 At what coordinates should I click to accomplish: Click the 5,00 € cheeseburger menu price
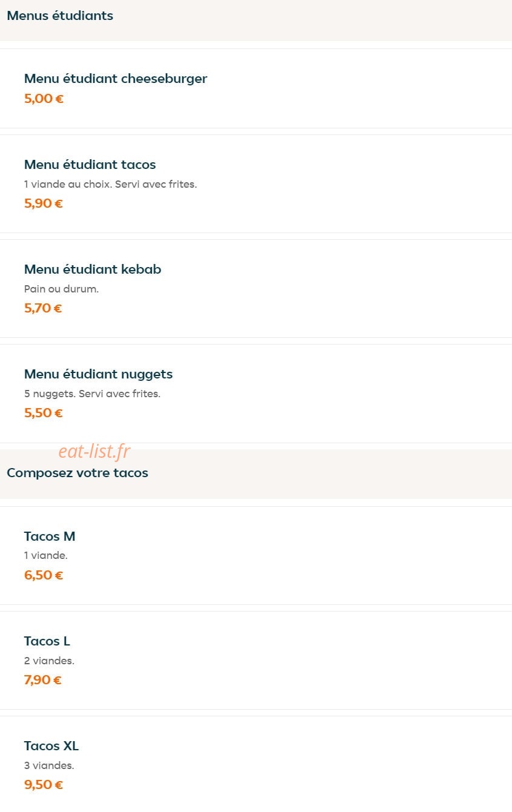tap(44, 99)
